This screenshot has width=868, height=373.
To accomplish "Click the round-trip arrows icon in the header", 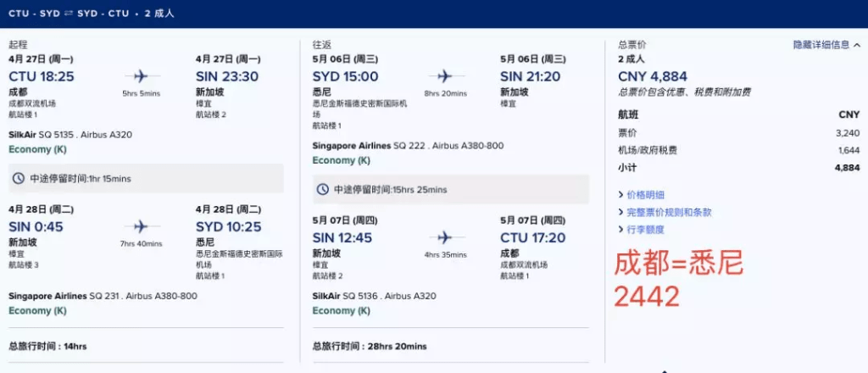I will 70,14.
